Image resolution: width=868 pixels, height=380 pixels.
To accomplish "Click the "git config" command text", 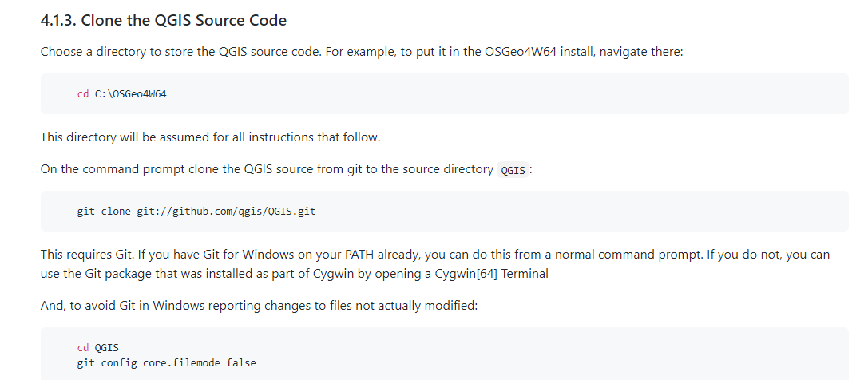I will pyautogui.click(x=101, y=363).
